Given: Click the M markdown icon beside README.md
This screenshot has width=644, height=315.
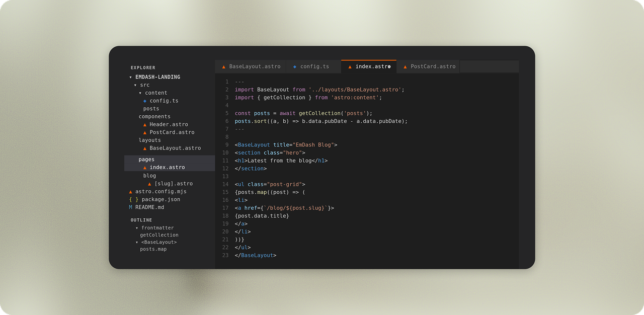Looking at the screenshot, I should coord(131,207).
